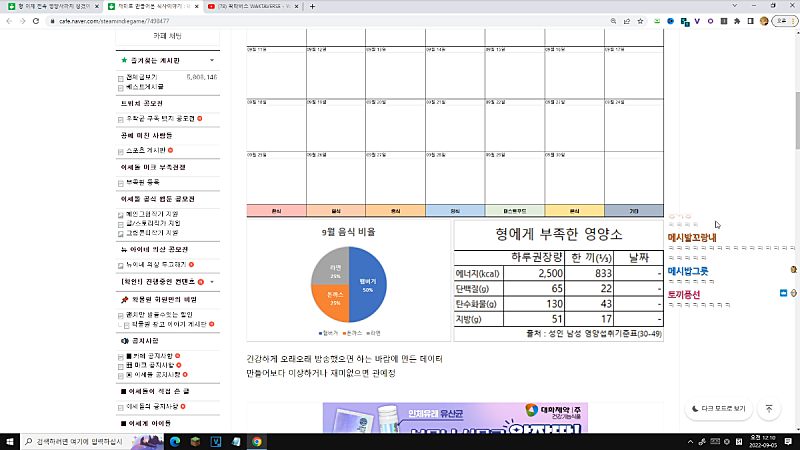Toggle 다크 모드로 보기 dark mode button
Screen dimensions: 800x450
[718, 409]
